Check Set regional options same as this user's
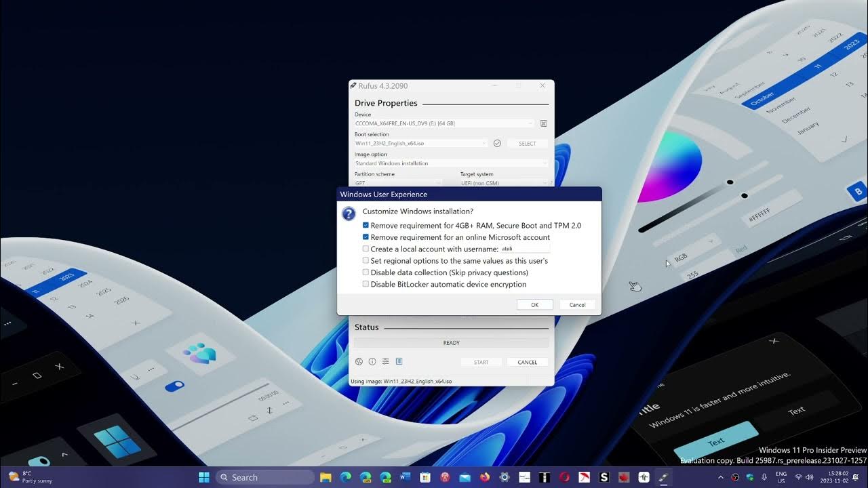This screenshot has height=488, width=868. tap(366, 260)
